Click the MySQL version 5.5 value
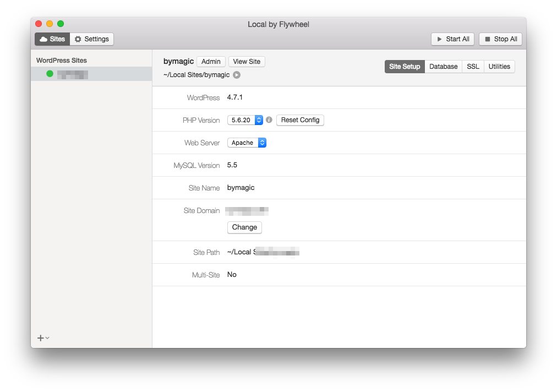The height and width of the screenshot is (392, 557). pyautogui.click(x=232, y=165)
